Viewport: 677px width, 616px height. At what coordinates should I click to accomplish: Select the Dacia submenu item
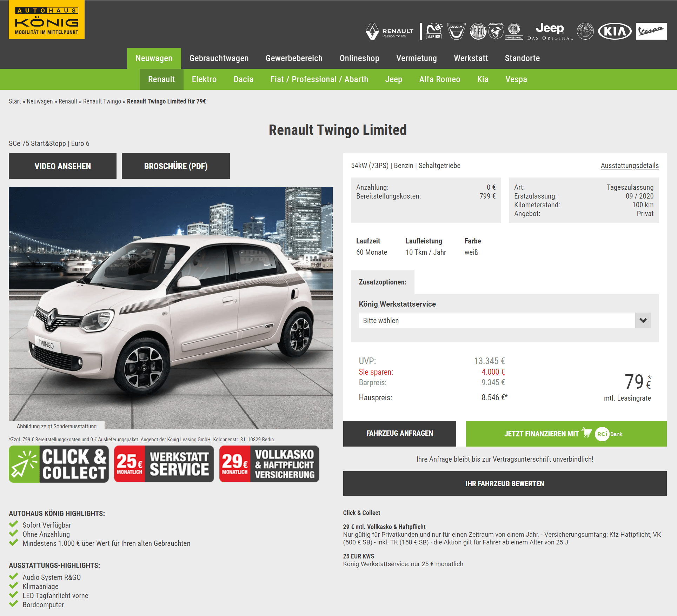[244, 79]
